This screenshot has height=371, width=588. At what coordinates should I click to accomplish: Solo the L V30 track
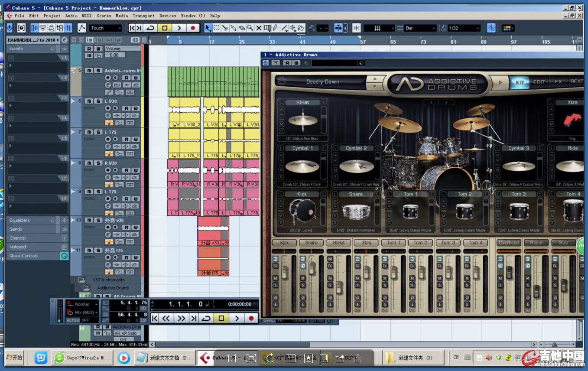[x=98, y=101]
